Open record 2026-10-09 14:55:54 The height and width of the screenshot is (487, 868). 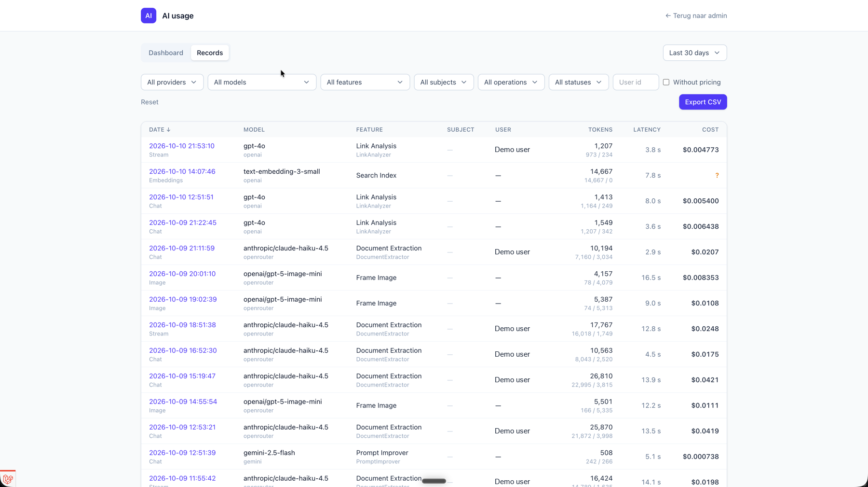(x=183, y=402)
